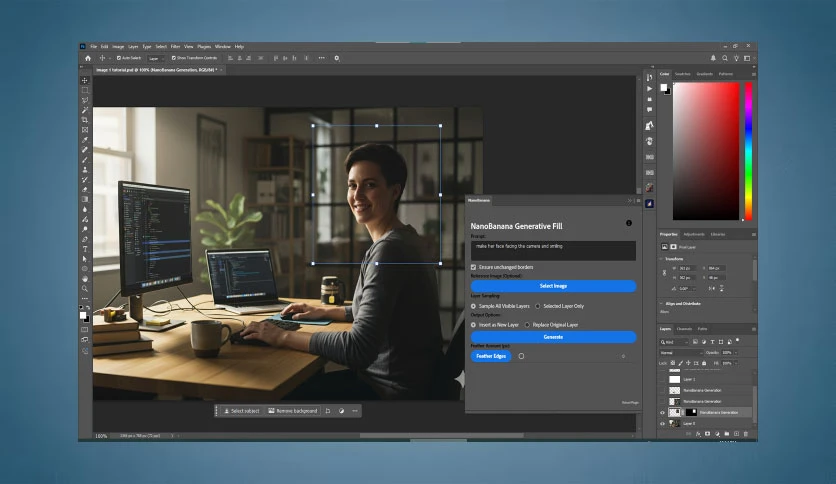Toggle the Auto-Select checkbox
Viewport: 836px width, 484px height.
[x=119, y=58]
